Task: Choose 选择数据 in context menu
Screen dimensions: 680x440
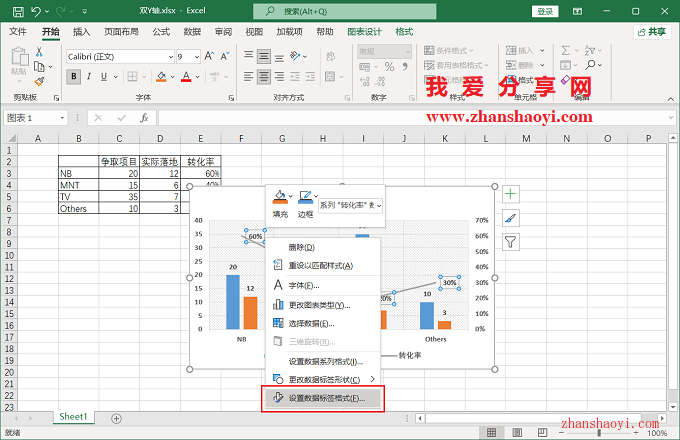Action: coord(323,323)
